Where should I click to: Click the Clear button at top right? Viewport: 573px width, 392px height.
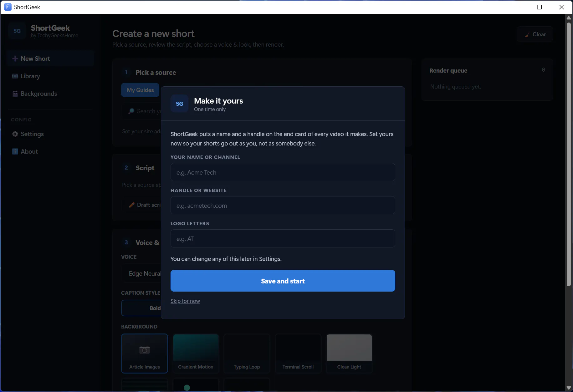click(x=535, y=34)
